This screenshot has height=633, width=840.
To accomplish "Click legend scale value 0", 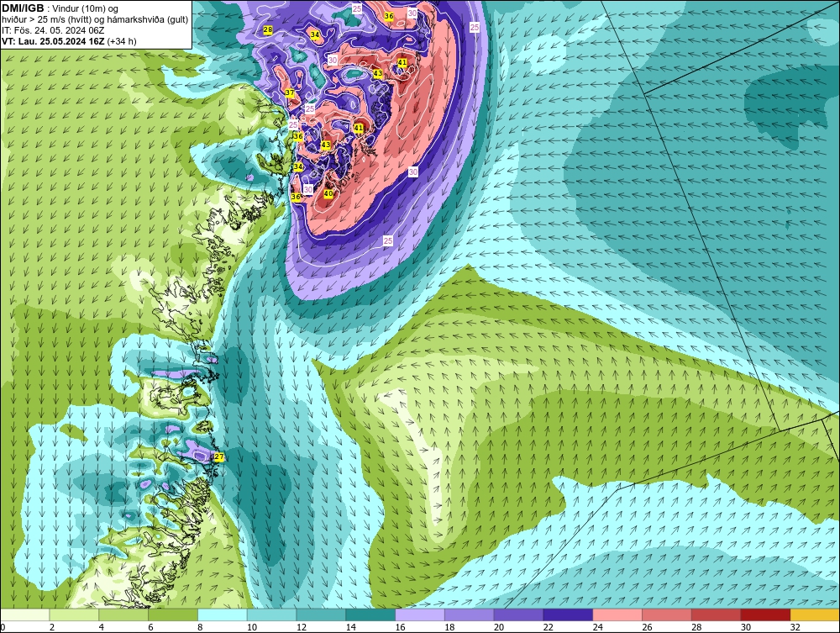I will [x=3, y=627].
